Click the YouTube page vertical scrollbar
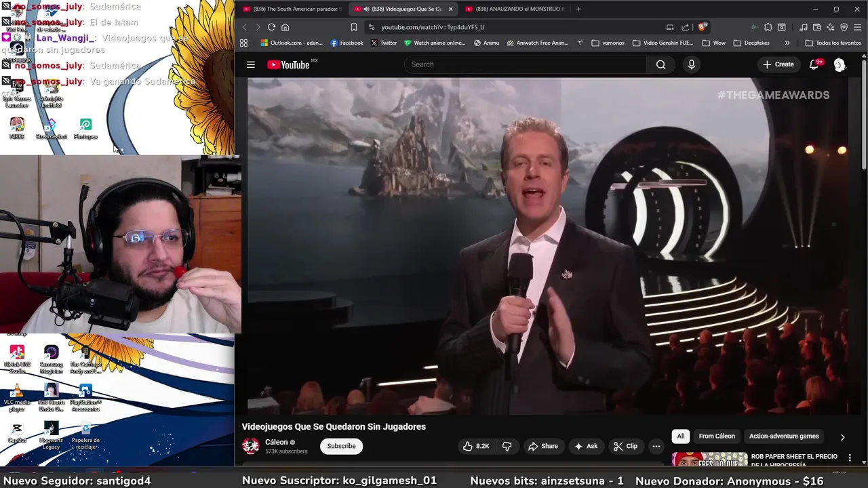This screenshot has width=868, height=488. click(864, 115)
